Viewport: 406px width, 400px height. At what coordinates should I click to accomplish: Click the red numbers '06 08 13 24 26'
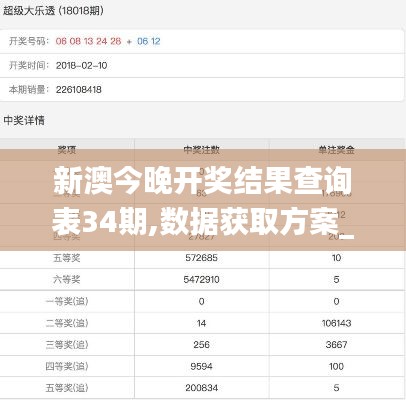pos(88,41)
